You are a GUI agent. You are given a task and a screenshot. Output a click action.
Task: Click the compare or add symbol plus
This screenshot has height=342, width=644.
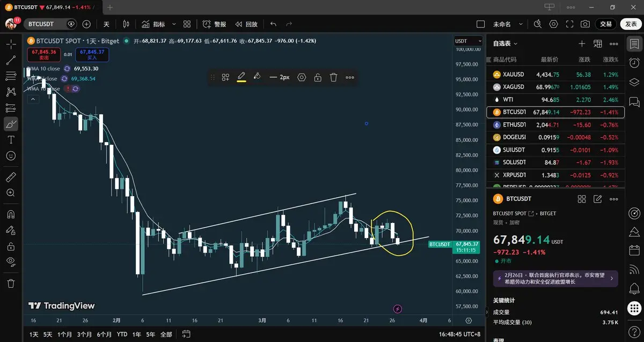[x=86, y=24]
